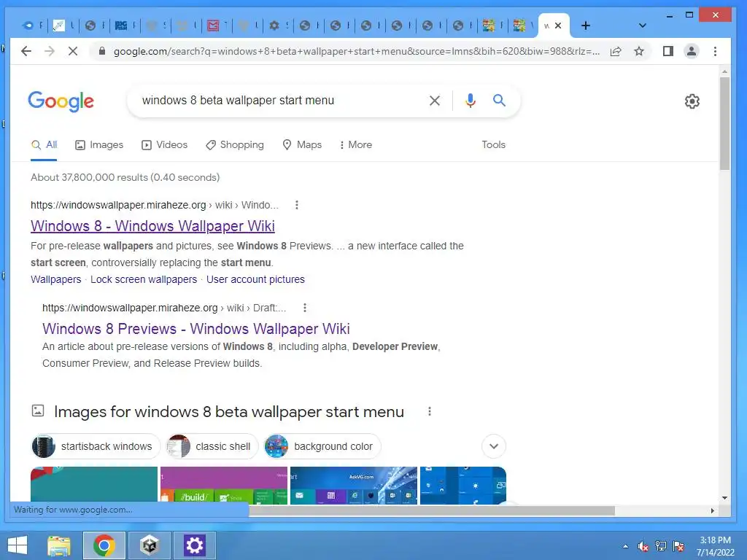The image size is (747, 560).
Task: Switch to the gear settings browser tab
Action: click(x=279, y=26)
